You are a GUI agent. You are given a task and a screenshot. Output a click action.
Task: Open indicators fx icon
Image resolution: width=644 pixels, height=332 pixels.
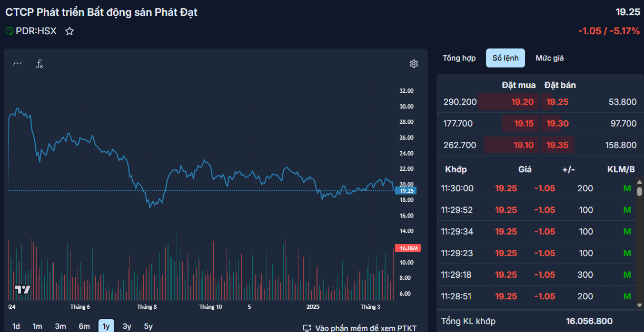pos(39,64)
